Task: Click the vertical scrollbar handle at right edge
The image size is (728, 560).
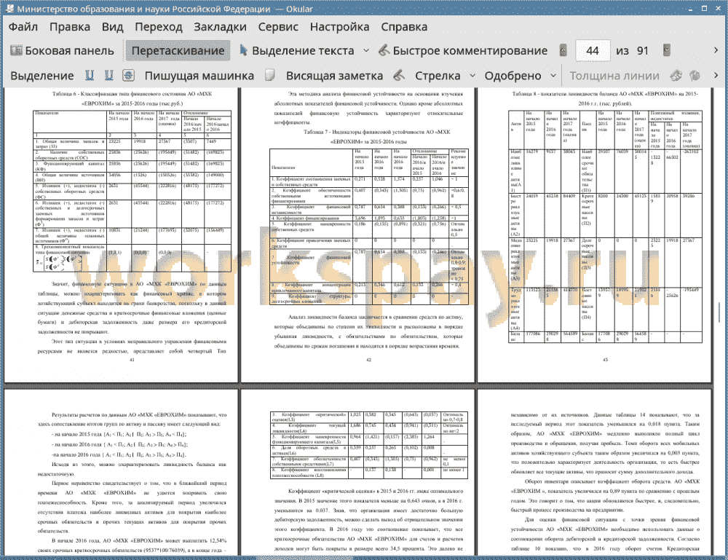Action: [x=719, y=312]
